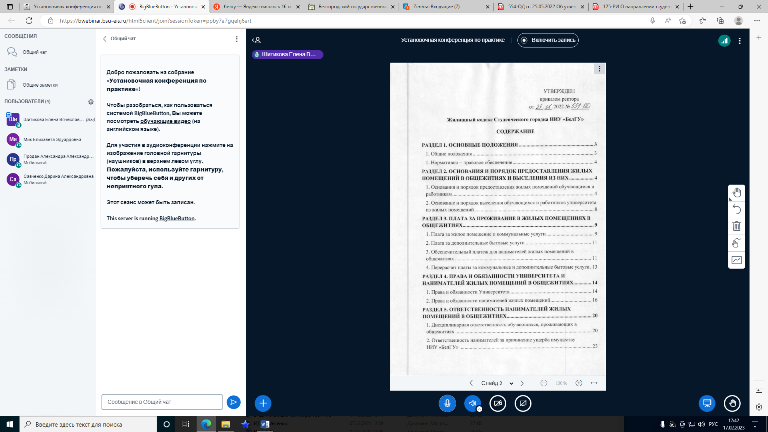This screenshot has height=432, width=768.
Task: Start screen sharing from bottom toolbar
Action: click(x=523, y=402)
